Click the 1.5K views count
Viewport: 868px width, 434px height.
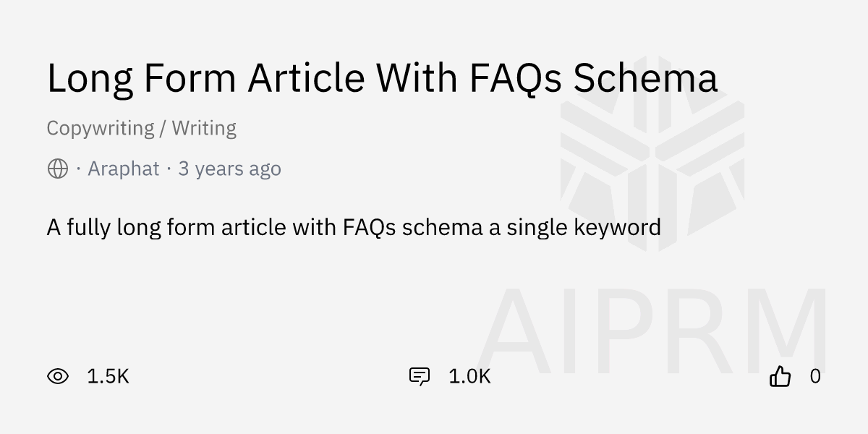point(108,376)
